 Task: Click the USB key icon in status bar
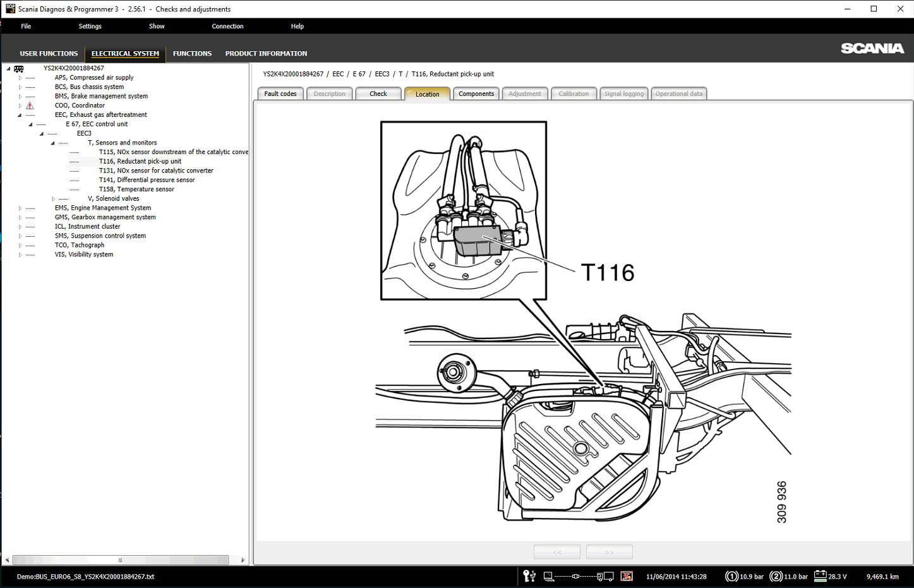tap(529, 576)
